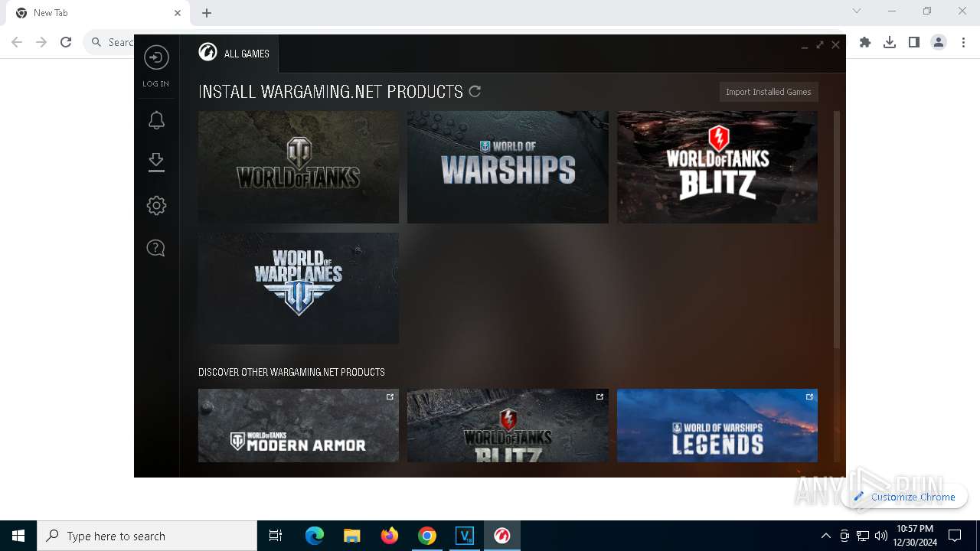The width and height of the screenshot is (980, 551).
Task: Install World of Warships tile
Action: click(x=508, y=167)
